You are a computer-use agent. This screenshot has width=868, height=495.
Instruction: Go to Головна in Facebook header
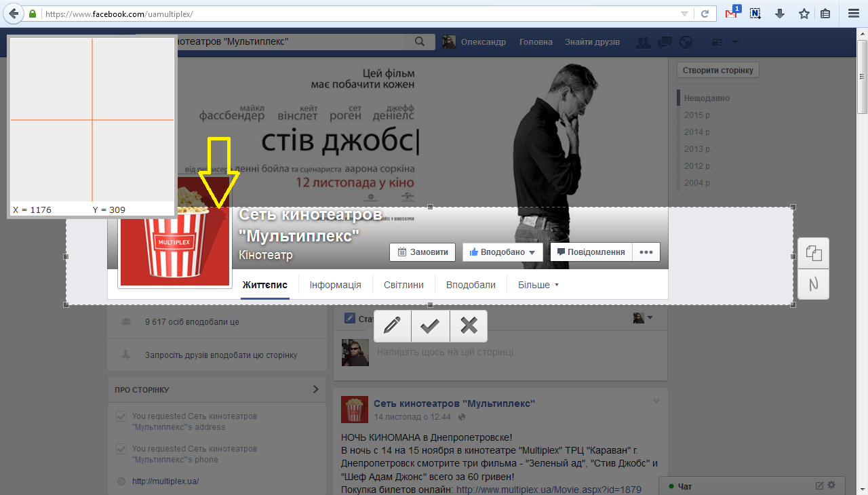[x=536, y=42]
